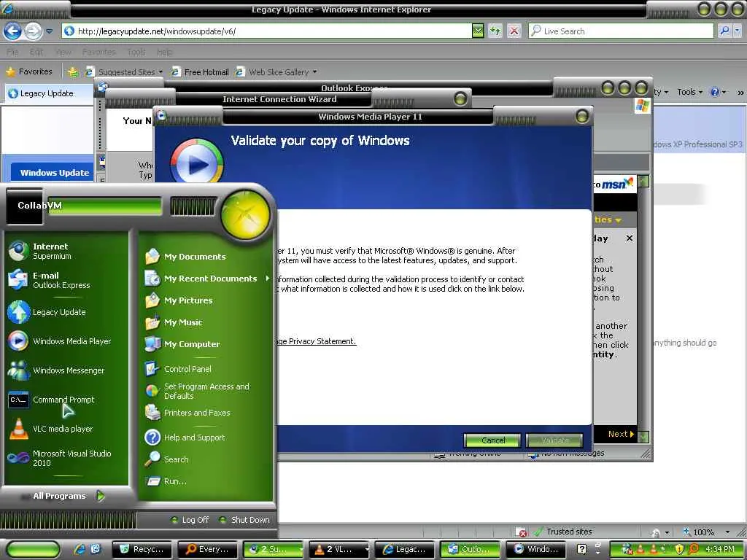
Task: Open Favorites center star button
Action: click(29, 71)
